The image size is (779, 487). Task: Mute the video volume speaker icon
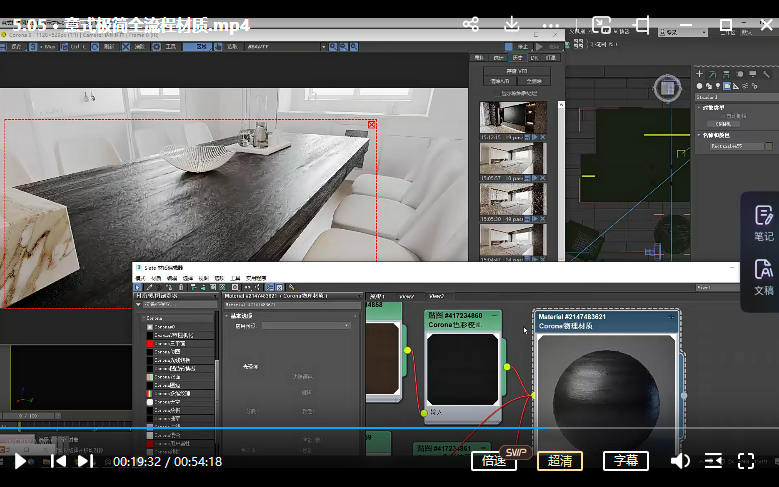tap(680, 461)
